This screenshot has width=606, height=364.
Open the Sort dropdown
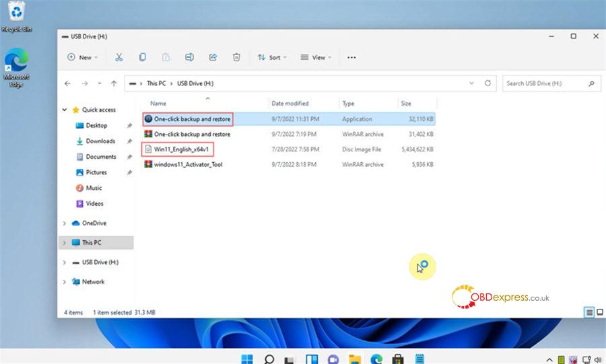(x=272, y=57)
